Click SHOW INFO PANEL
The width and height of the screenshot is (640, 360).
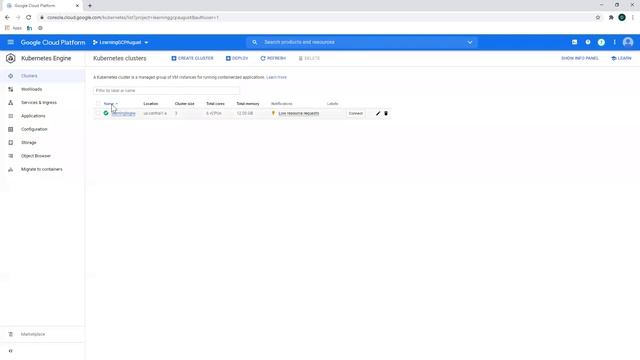pos(580,58)
